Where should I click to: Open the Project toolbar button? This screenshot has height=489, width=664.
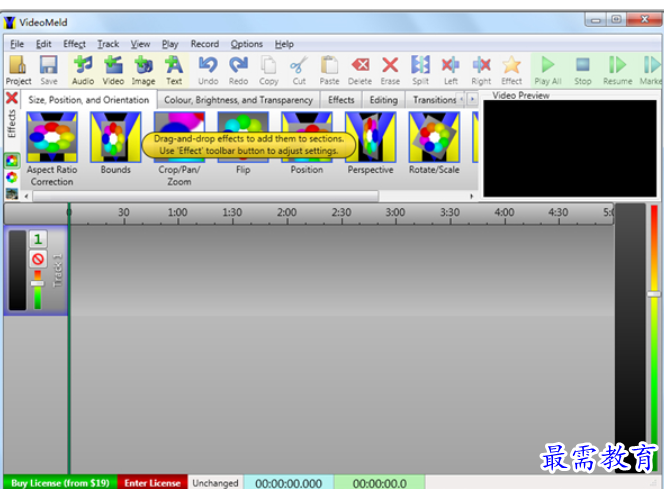18,70
